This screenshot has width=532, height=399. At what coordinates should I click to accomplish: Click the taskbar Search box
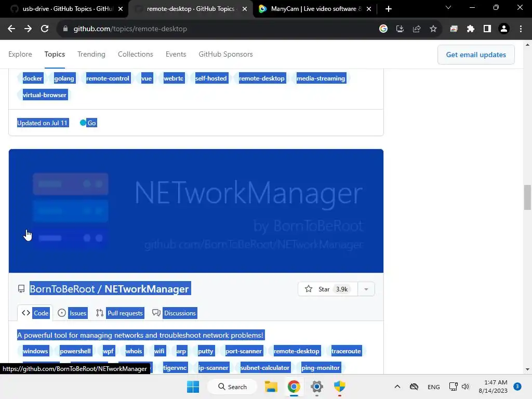pos(232,387)
